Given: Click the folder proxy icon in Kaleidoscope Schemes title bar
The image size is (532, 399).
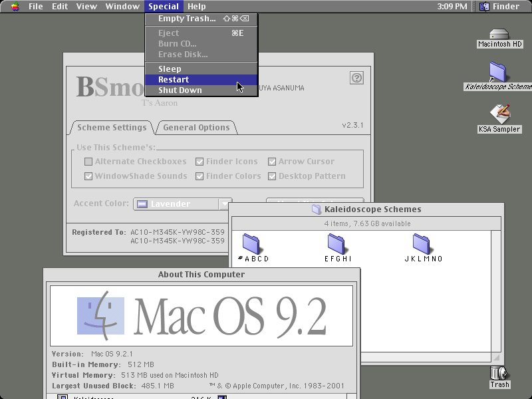Looking at the screenshot, I should (x=317, y=209).
